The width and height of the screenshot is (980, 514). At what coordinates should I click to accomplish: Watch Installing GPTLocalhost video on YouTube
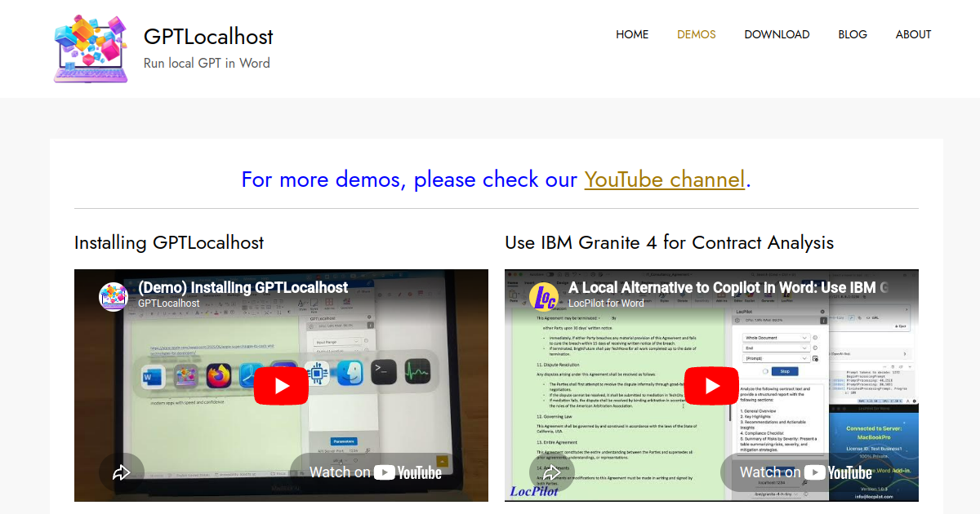coord(376,472)
